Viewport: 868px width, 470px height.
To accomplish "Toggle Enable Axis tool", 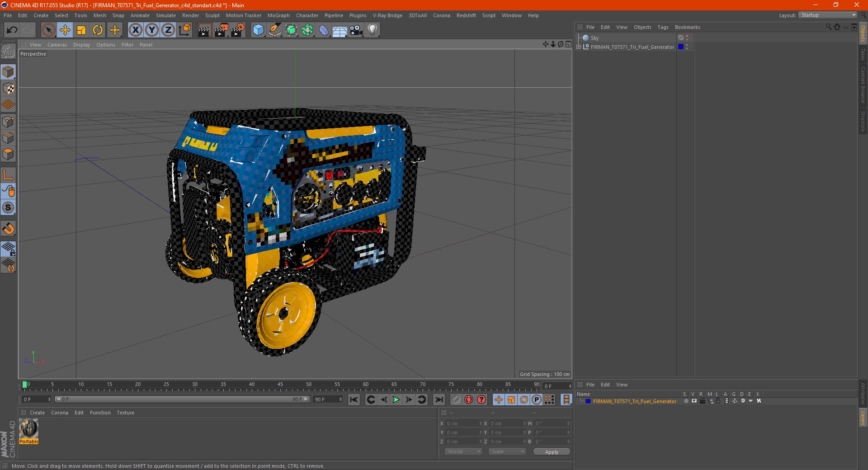I will (x=8, y=175).
